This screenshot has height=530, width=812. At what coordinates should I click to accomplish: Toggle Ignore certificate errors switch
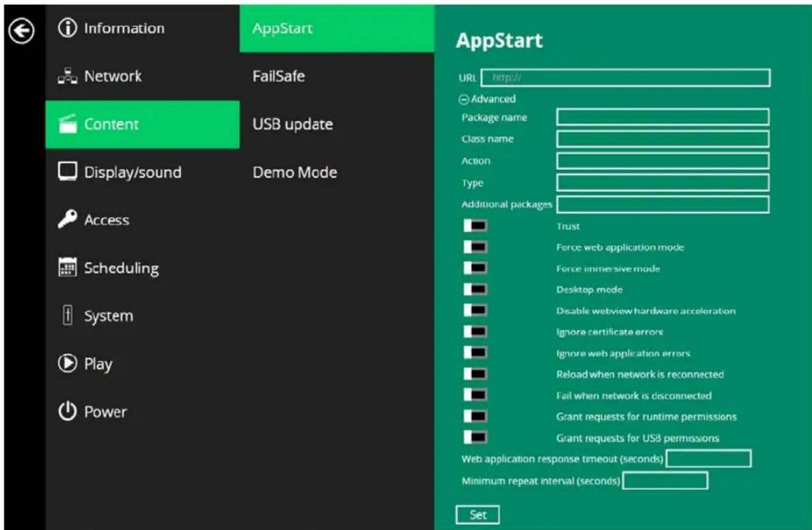tap(475, 332)
